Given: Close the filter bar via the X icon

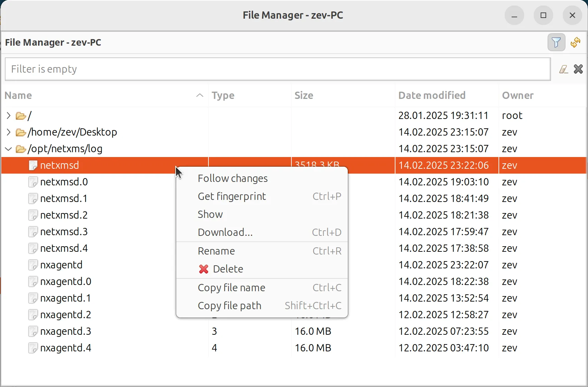Looking at the screenshot, I should click(578, 69).
